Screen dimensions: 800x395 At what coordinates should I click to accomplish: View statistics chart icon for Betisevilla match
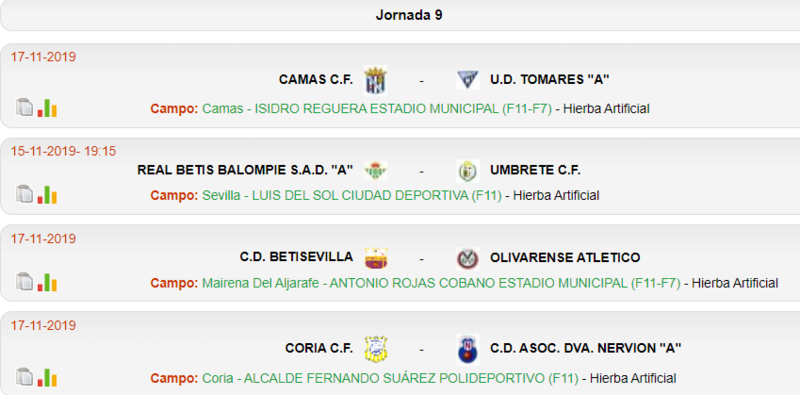[47, 282]
